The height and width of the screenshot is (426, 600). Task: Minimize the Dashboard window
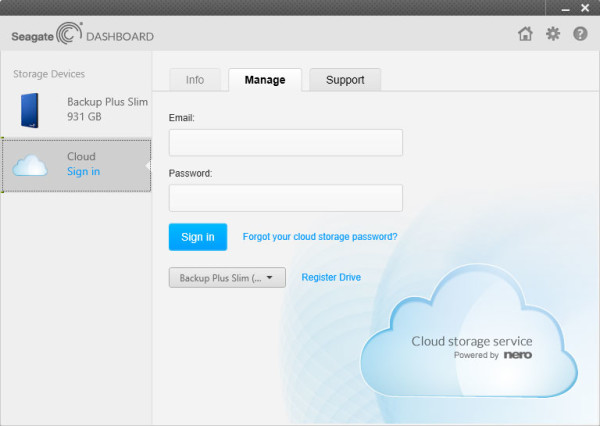click(x=566, y=8)
